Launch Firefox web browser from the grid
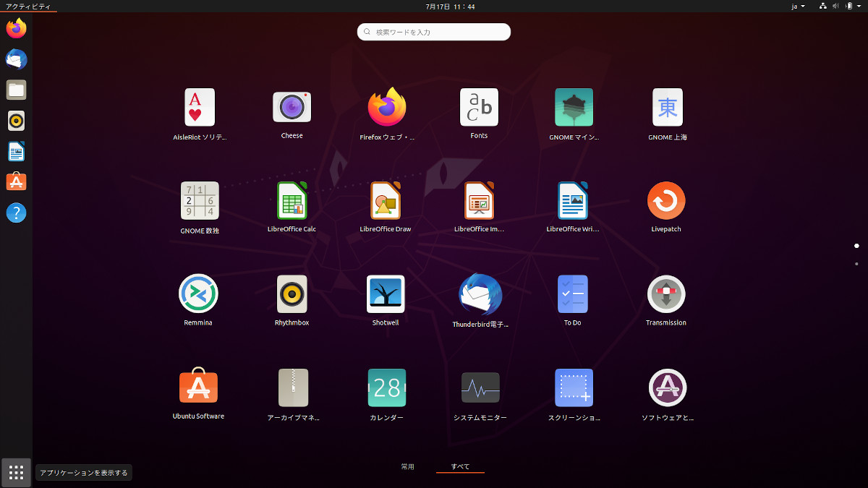The height and width of the screenshot is (488, 868). click(x=387, y=107)
